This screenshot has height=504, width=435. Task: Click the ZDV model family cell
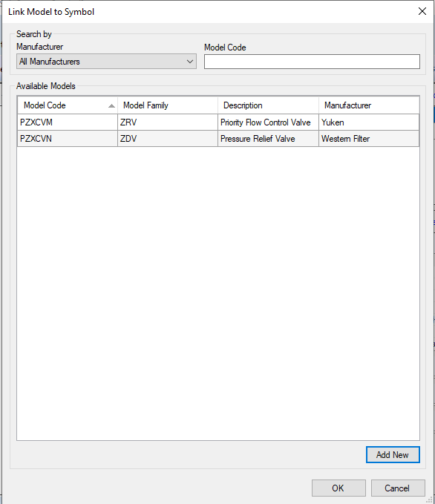[168, 139]
